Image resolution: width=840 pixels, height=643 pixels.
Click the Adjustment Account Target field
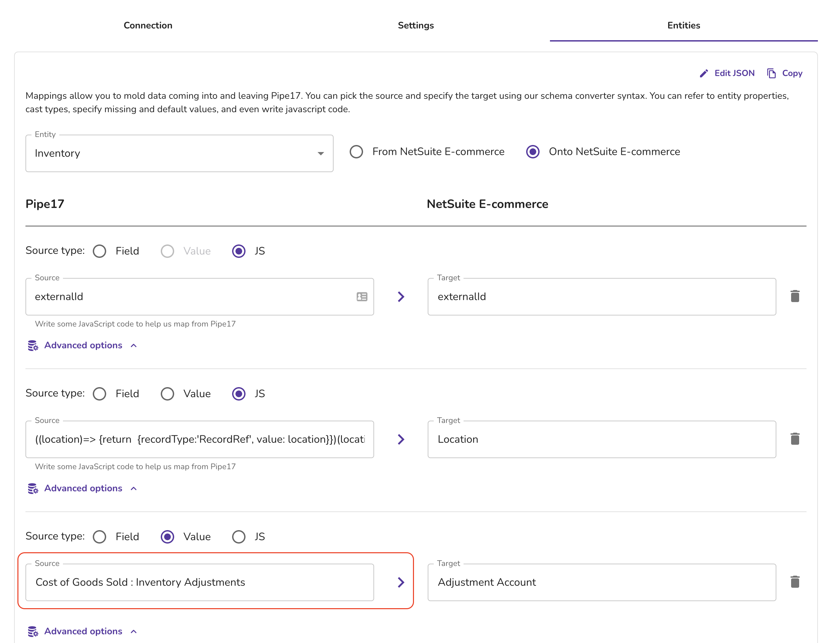click(x=602, y=582)
